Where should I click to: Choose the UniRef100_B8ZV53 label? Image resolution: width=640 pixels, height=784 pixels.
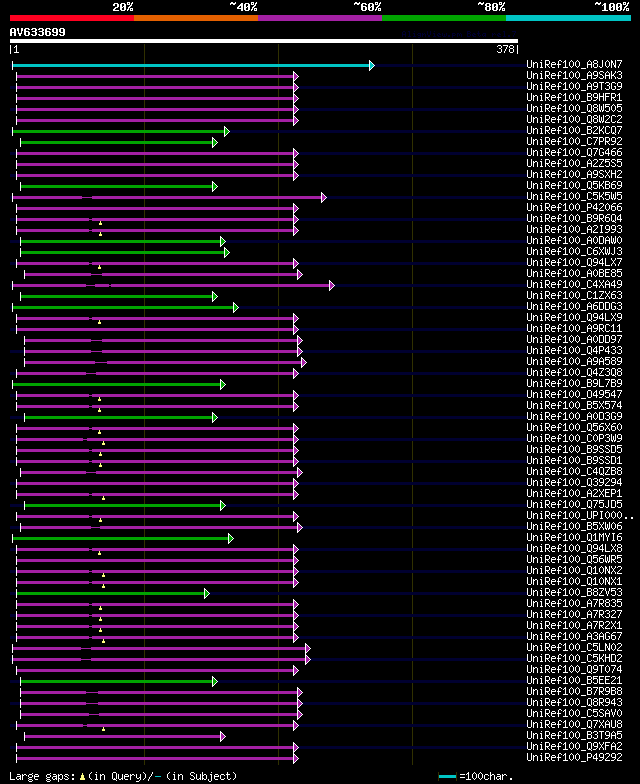[574, 592]
